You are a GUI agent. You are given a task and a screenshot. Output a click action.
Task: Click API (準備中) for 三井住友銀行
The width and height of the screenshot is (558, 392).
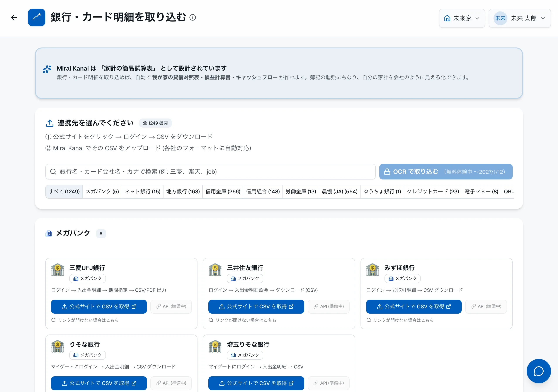click(x=328, y=306)
